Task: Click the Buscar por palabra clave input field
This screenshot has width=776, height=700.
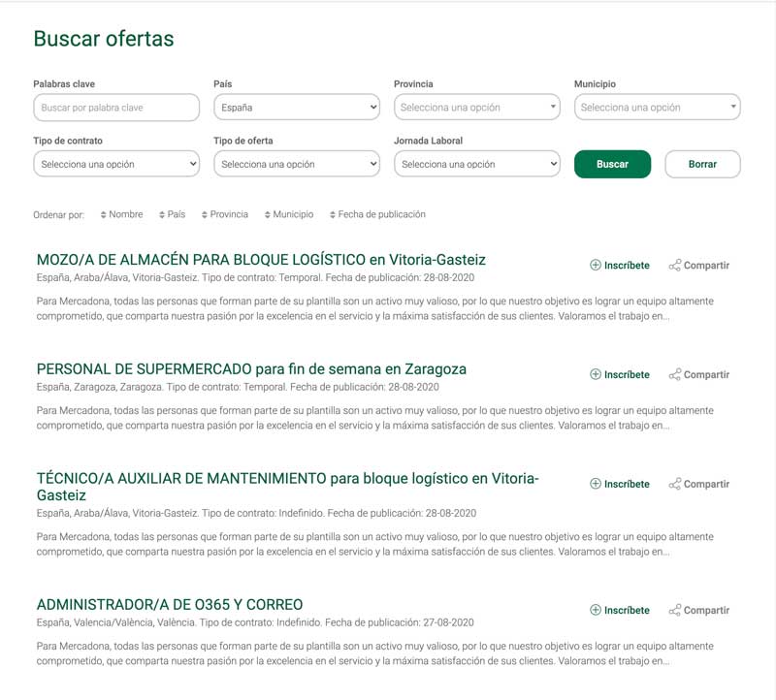Action: [114, 107]
